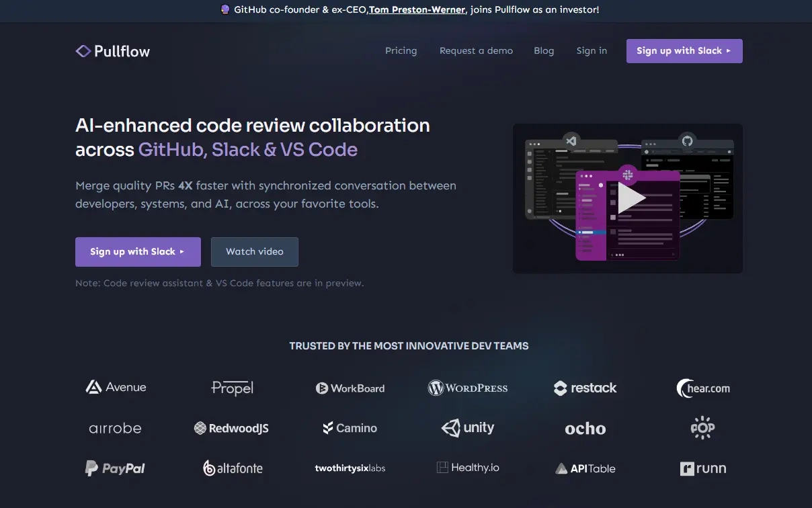
Task: Click the Watch video button
Action: (x=255, y=252)
